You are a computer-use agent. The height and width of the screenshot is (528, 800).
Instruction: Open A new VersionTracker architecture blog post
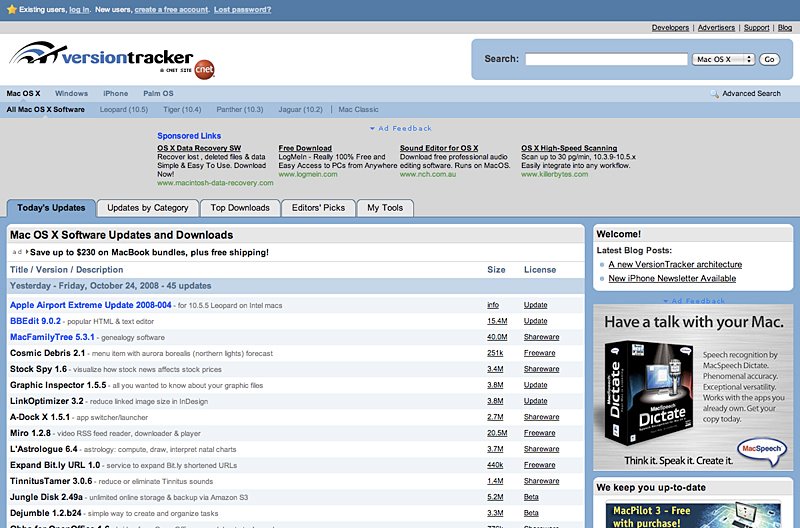[x=675, y=264]
